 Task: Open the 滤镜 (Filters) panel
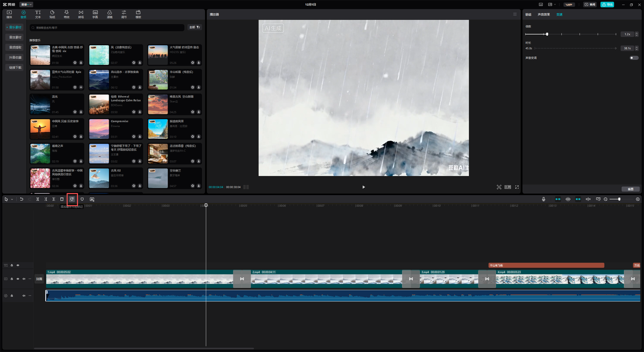(x=109, y=14)
